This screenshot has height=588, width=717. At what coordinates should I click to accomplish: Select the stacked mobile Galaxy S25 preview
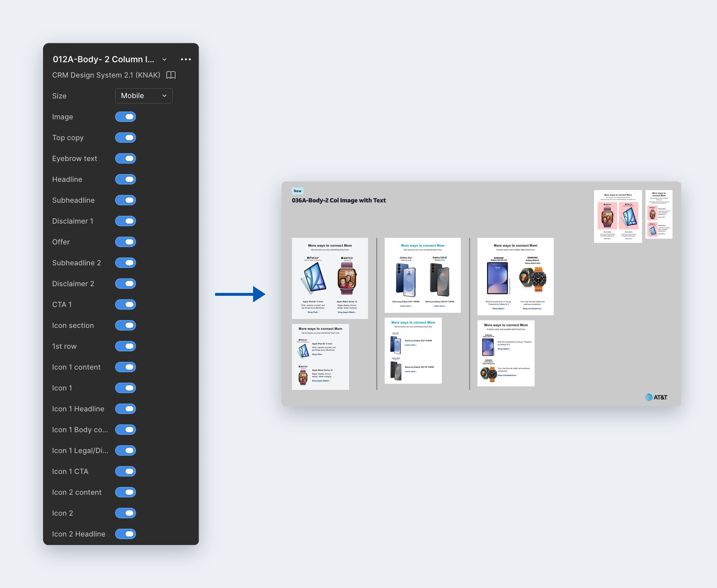tap(413, 351)
